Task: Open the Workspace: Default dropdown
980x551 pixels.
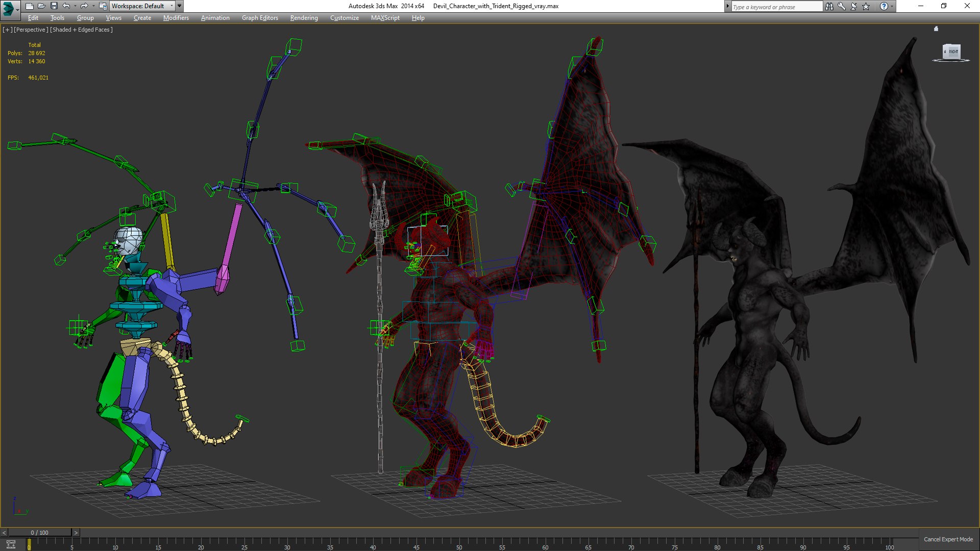Action: click(142, 6)
